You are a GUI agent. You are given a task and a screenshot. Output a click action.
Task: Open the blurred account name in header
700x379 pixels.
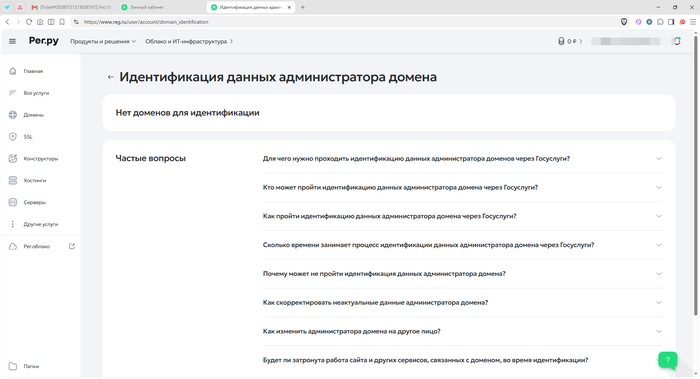tap(625, 41)
